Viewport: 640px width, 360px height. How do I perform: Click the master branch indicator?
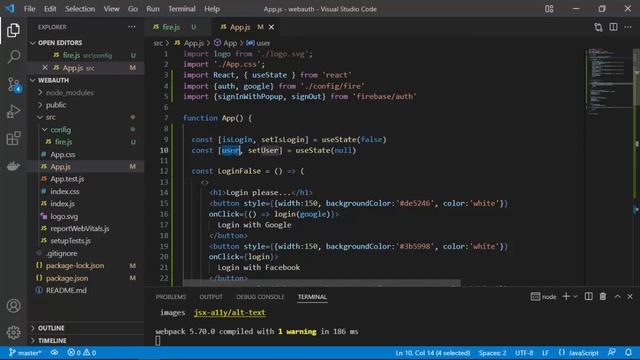click(x=25, y=353)
